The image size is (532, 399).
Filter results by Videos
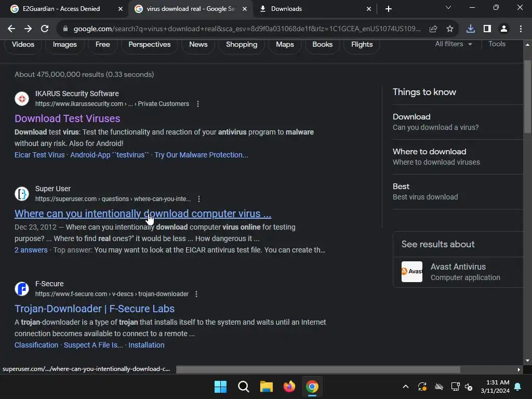click(x=23, y=45)
